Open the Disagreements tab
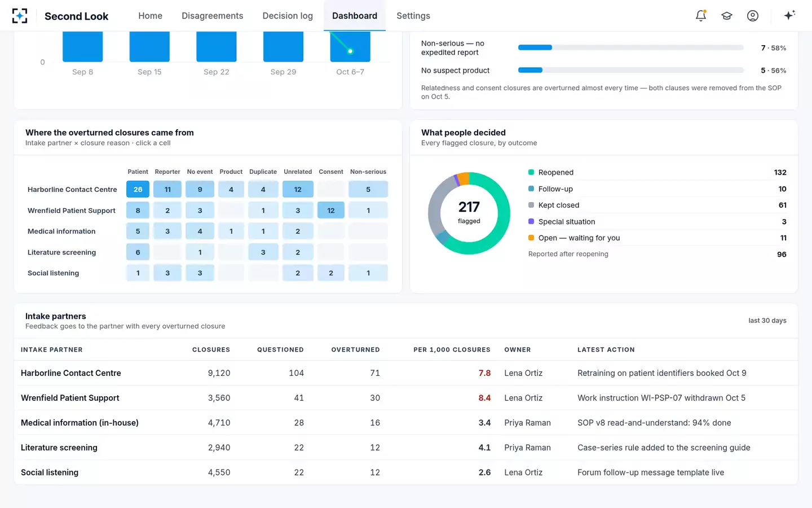Image resolution: width=812 pixels, height=508 pixels. 213,16
